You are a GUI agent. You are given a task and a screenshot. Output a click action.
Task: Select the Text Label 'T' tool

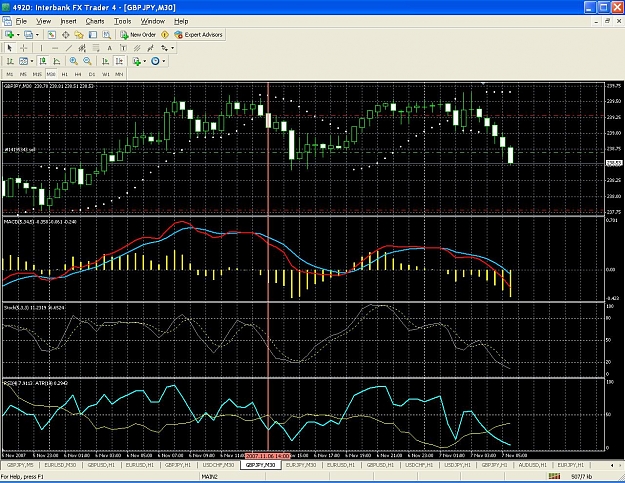[x=123, y=48]
